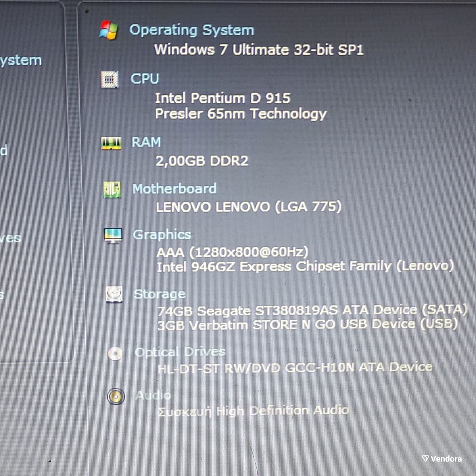Open the Audio section heading

(153, 395)
